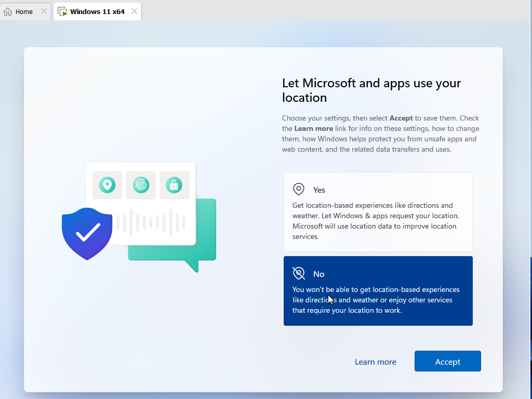
Task: Click the Home house icon in tab bar
Action: tap(8, 11)
